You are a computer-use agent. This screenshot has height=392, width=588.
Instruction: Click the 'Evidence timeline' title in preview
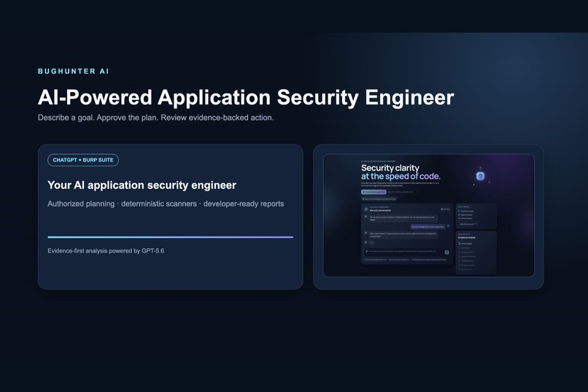(466, 237)
